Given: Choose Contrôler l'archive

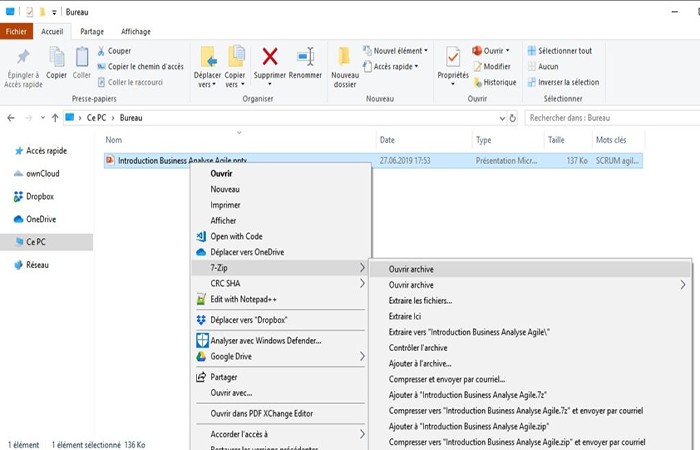Looking at the screenshot, I should 530,348.
